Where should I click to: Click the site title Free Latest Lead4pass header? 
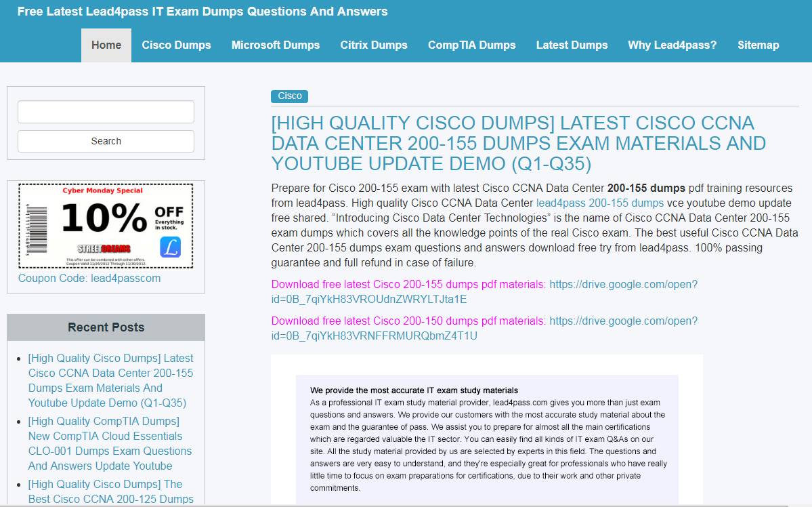[x=202, y=12]
